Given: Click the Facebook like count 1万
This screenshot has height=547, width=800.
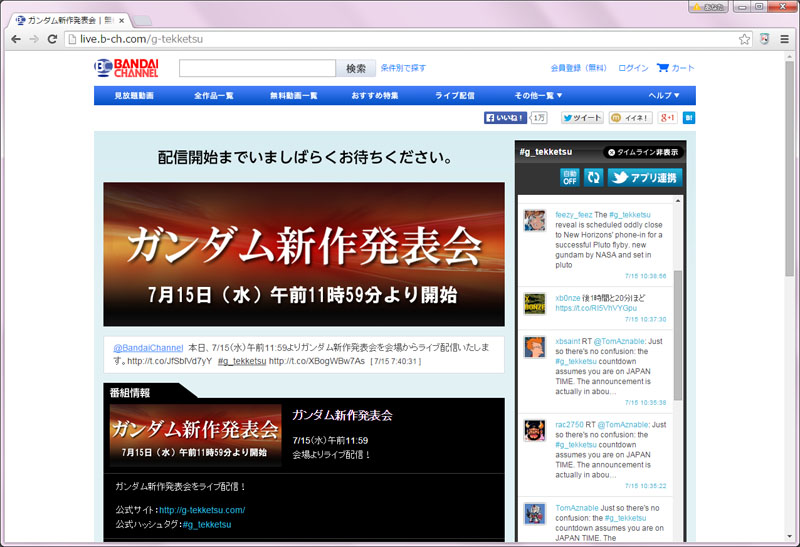Looking at the screenshot, I should click(539, 118).
